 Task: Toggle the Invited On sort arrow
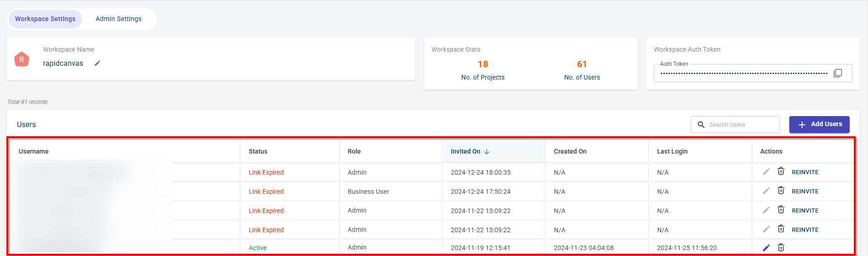click(x=487, y=152)
